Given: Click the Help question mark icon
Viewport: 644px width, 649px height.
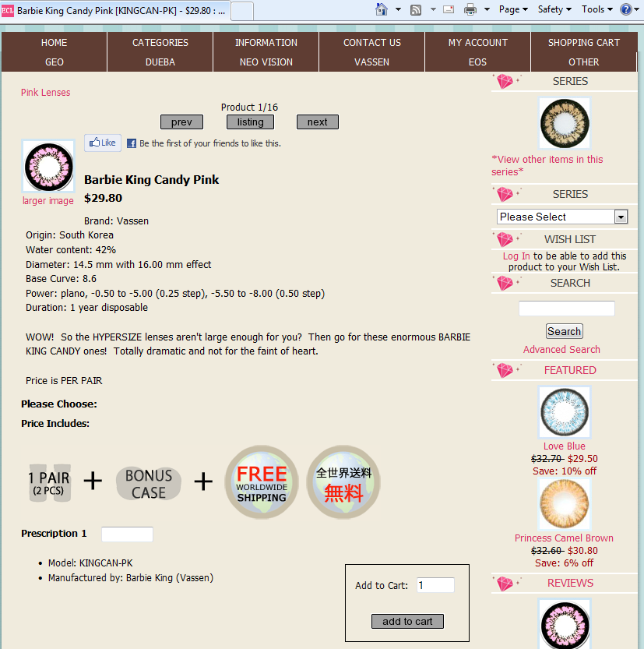Looking at the screenshot, I should coord(626,9).
